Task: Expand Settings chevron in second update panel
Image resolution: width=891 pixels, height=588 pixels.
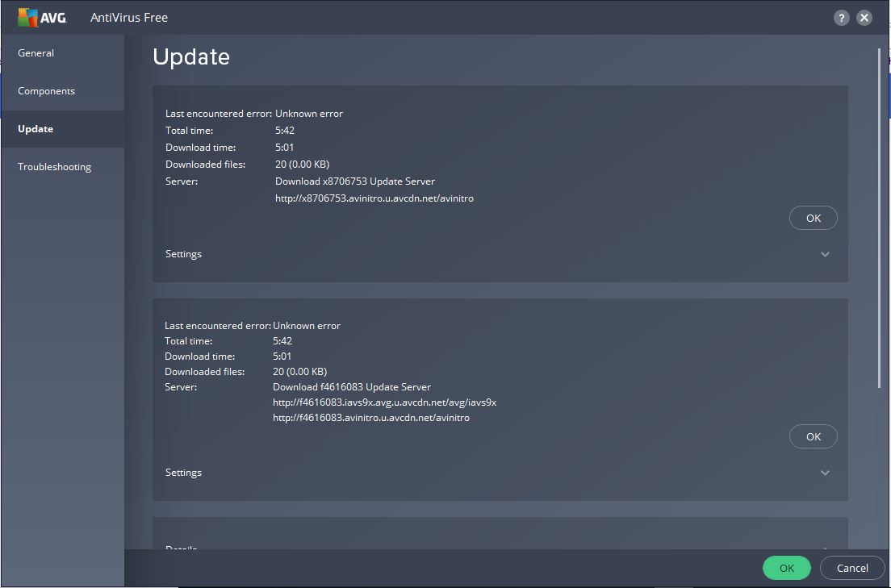Action: pyautogui.click(x=825, y=473)
